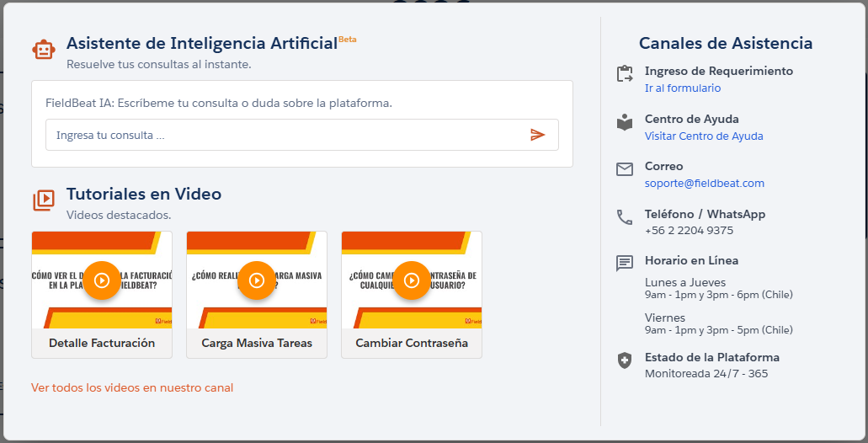The height and width of the screenshot is (443, 868).
Task: Click the 'Beta' label beside the assistant title
Action: tap(347, 40)
